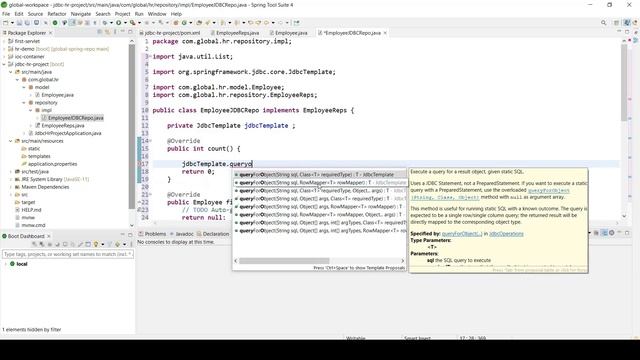Minimize the Package Explorer view
Screen dimensions: 640x360
pyautogui.click(x=122, y=32)
